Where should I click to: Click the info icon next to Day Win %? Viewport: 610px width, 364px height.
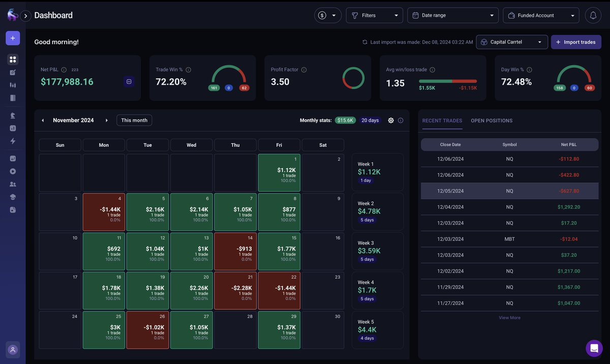(529, 70)
